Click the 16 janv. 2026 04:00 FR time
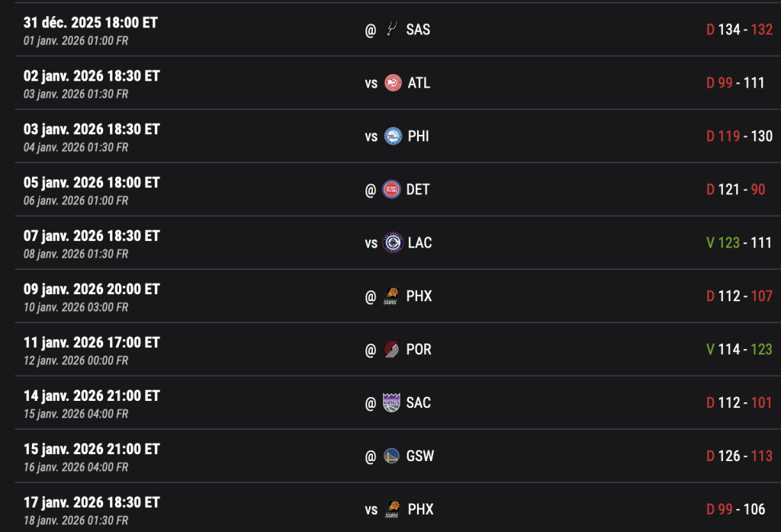This screenshot has height=532, width=781. [x=76, y=467]
